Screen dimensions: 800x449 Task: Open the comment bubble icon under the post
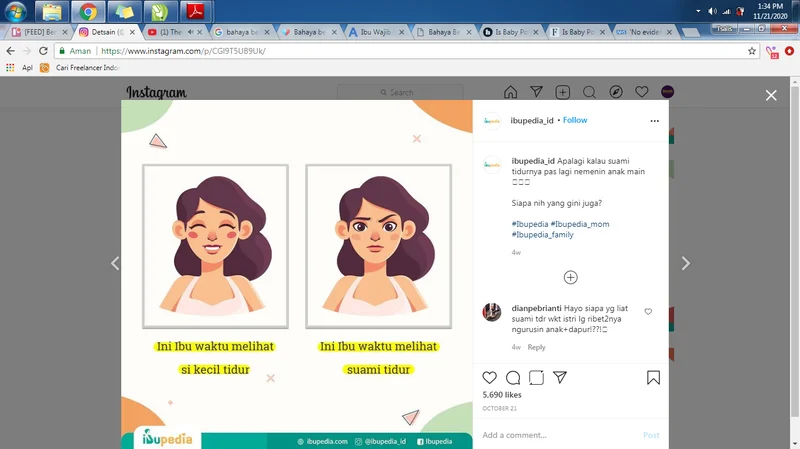(513, 378)
